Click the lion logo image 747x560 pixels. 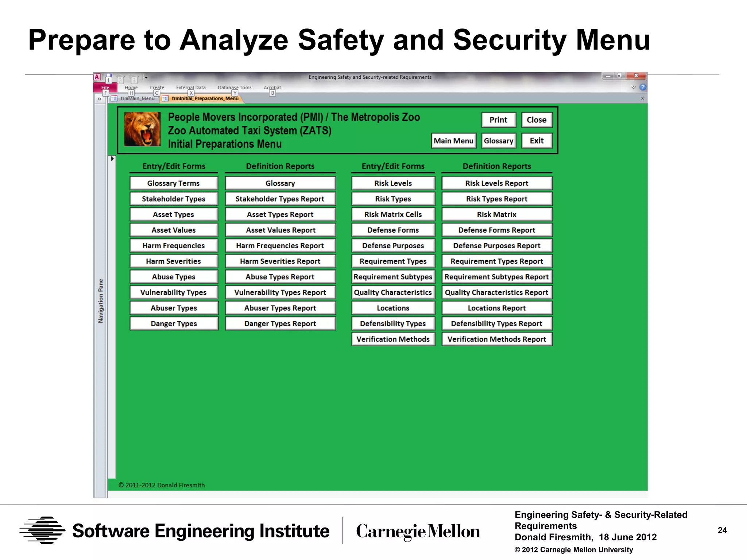[142, 129]
